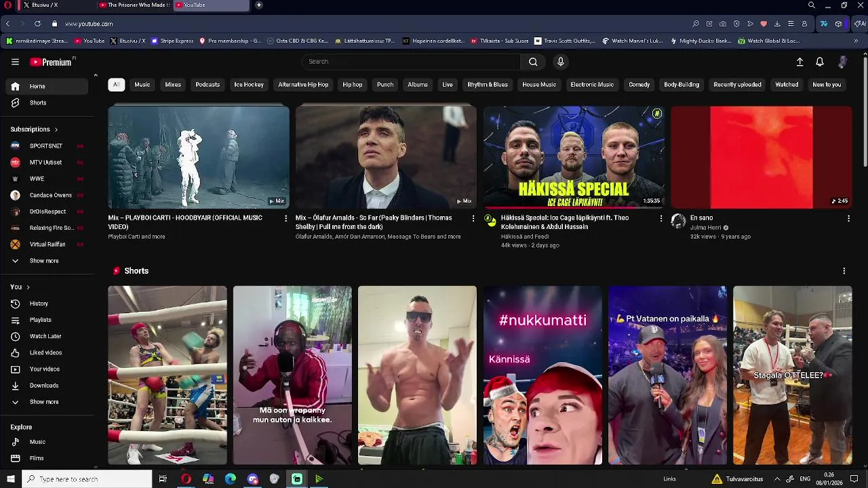Click the Häkissä ja Feedi channel avatar
Viewport: 868px width, 488px height.
click(490, 220)
